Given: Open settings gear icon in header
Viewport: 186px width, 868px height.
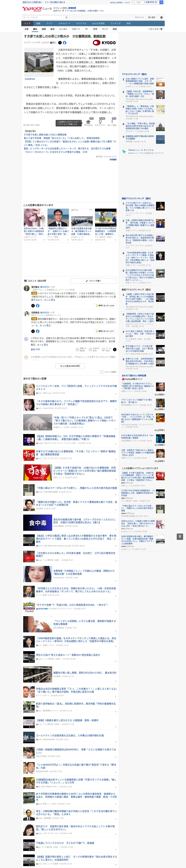Looking at the screenshot, I should [161, 17].
